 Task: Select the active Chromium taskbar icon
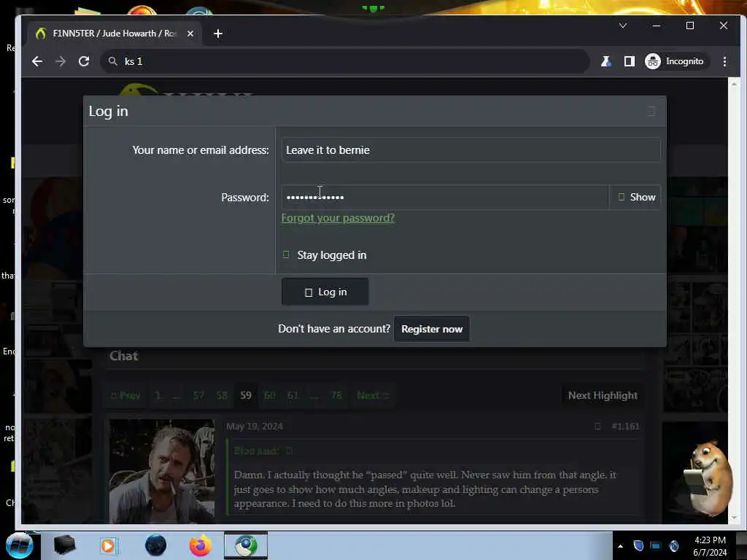pyautogui.click(x=246, y=545)
